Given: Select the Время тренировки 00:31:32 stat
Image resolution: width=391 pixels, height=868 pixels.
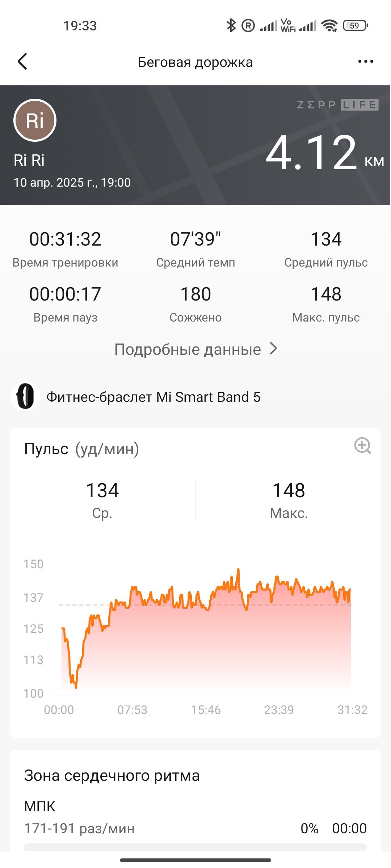Looking at the screenshot, I should [65, 249].
